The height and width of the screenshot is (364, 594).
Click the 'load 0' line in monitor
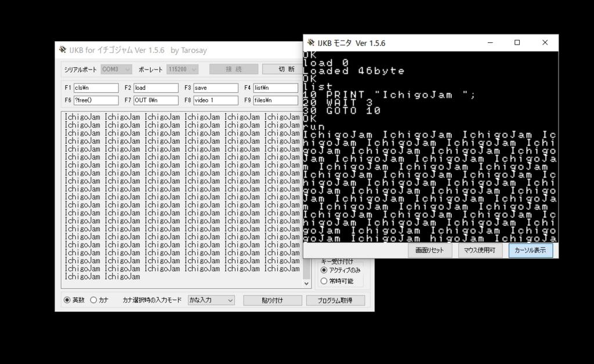tap(326, 63)
